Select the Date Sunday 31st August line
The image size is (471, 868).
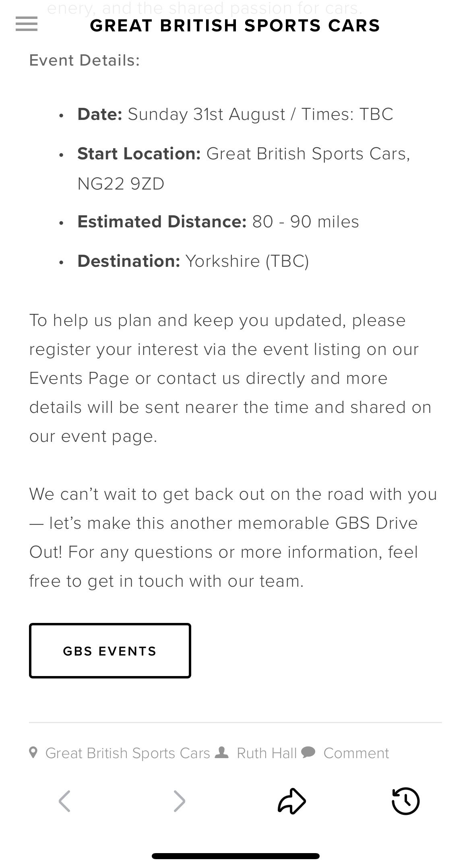coord(235,114)
